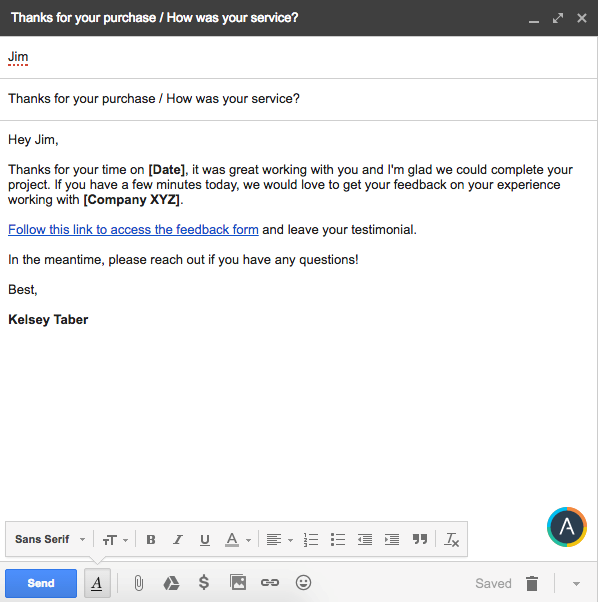This screenshot has width=598, height=602.
Task: Discard draft with the trash icon
Action: (532, 583)
